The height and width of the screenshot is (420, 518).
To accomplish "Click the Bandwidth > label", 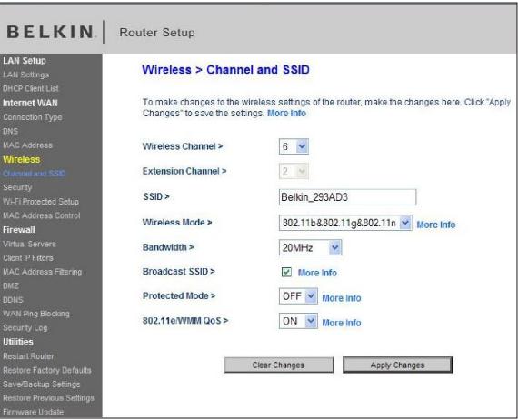I will pyautogui.click(x=168, y=247).
